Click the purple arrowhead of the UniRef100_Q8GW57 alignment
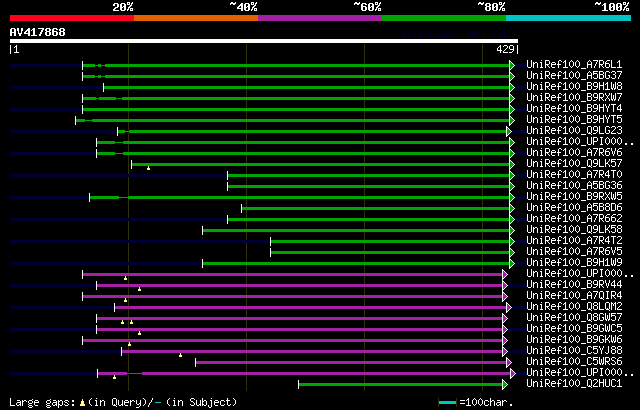This screenshot has width=640, height=410. point(505,318)
